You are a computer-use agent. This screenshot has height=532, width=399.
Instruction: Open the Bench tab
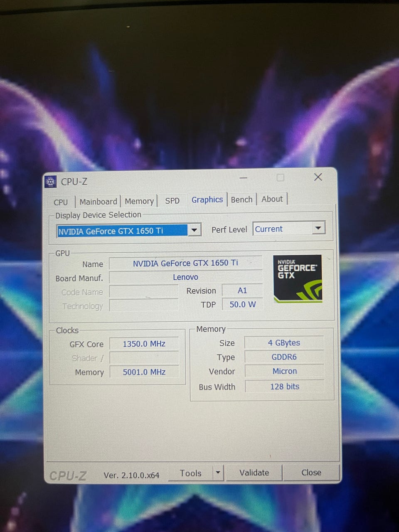tap(241, 199)
